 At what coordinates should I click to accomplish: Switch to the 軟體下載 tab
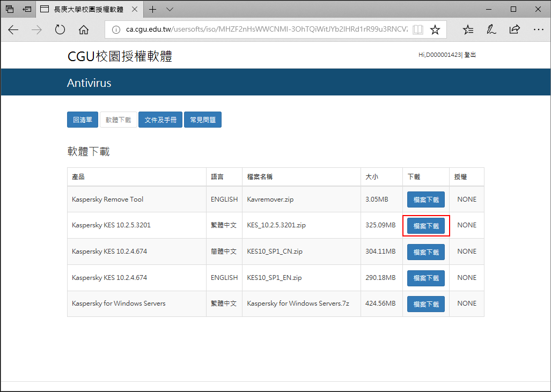click(118, 120)
